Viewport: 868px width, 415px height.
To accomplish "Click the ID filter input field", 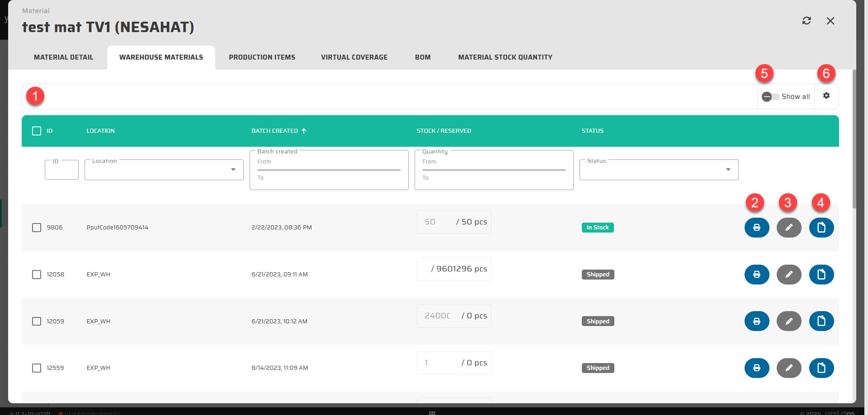I will coord(61,170).
